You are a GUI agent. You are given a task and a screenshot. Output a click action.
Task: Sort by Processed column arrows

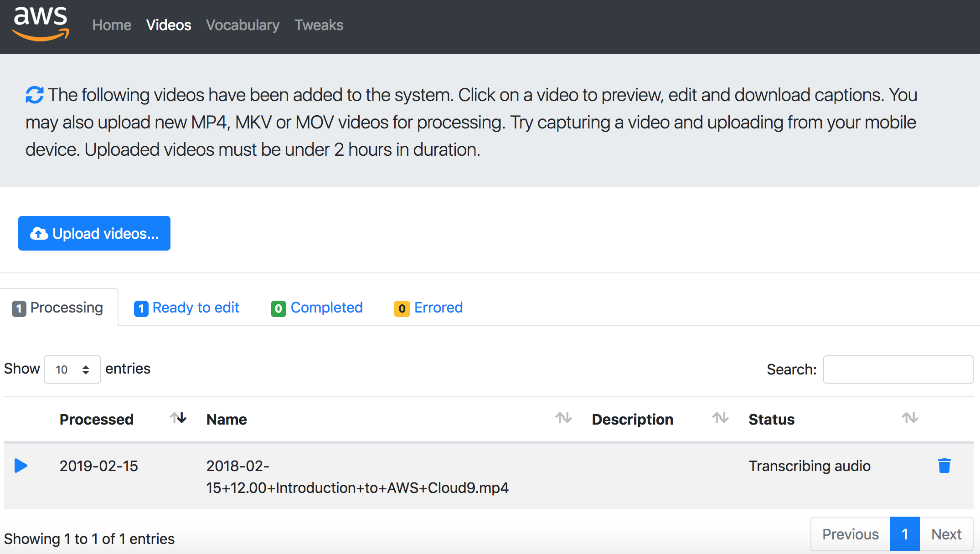pyautogui.click(x=178, y=418)
